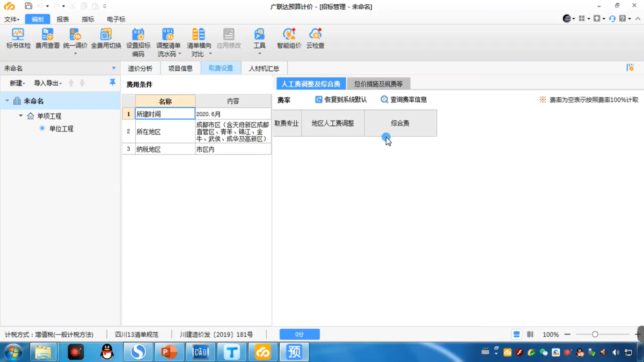Viewport: 644px width, 362px height.
Task: Click the redo arrow icon
Action: pos(56,6)
